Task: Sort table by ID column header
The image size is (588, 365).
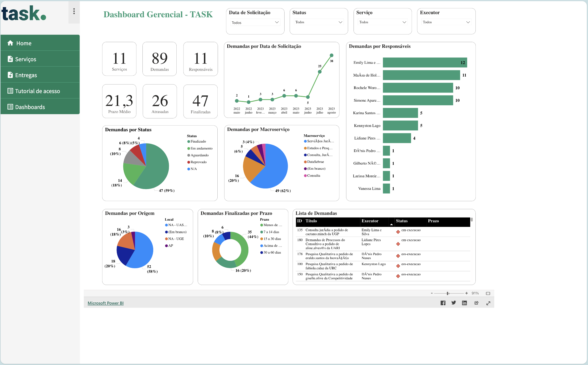Action: coord(299,221)
